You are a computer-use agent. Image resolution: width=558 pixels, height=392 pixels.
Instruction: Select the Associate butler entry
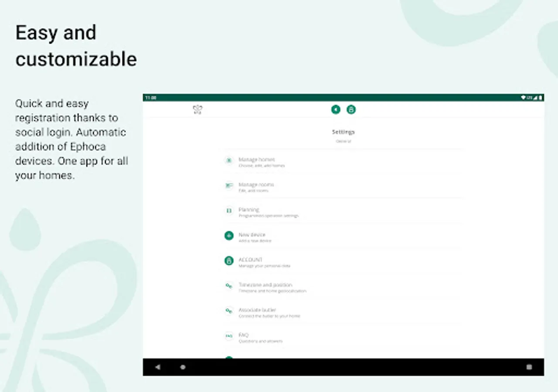click(343, 312)
